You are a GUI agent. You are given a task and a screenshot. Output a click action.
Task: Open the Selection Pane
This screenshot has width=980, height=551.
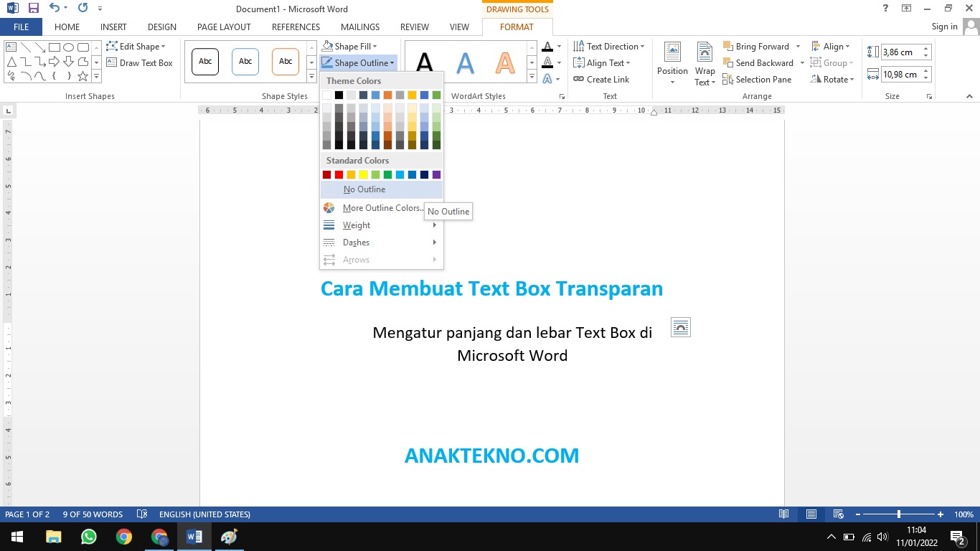pyautogui.click(x=757, y=80)
